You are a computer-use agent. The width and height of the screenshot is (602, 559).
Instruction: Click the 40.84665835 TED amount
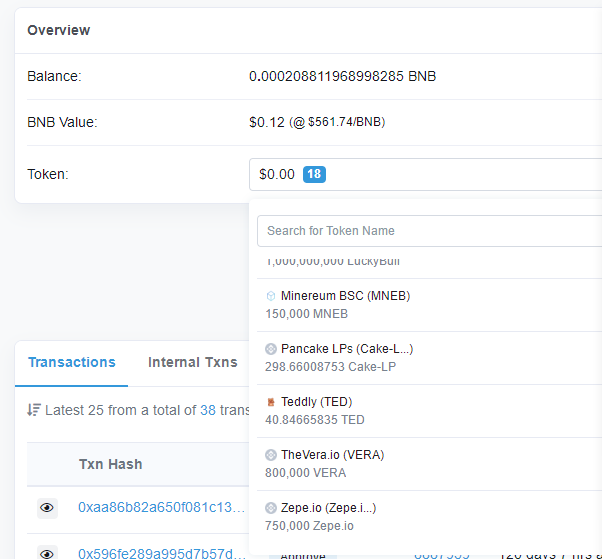coord(315,420)
